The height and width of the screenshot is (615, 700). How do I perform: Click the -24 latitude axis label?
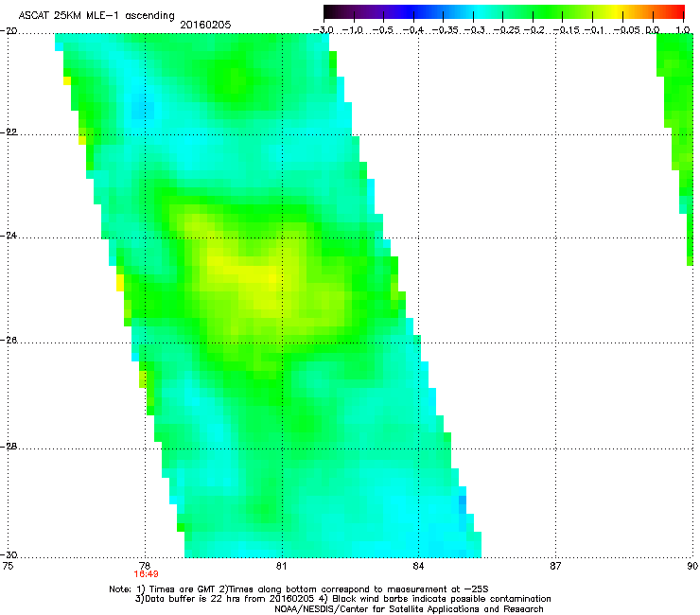click(9, 236)
